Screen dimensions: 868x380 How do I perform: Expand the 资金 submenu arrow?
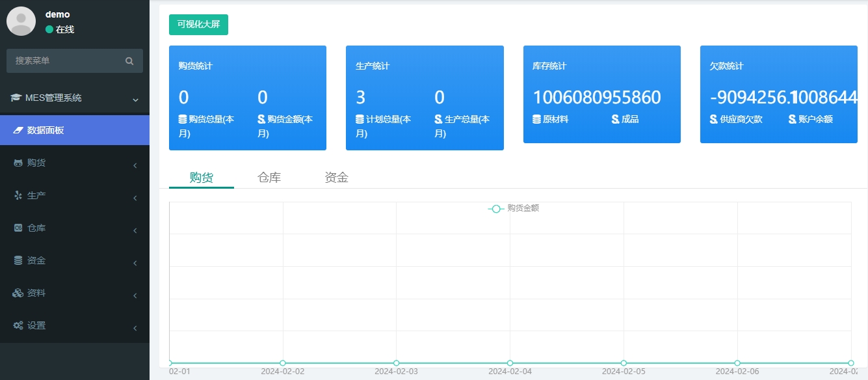click(135, 264)
